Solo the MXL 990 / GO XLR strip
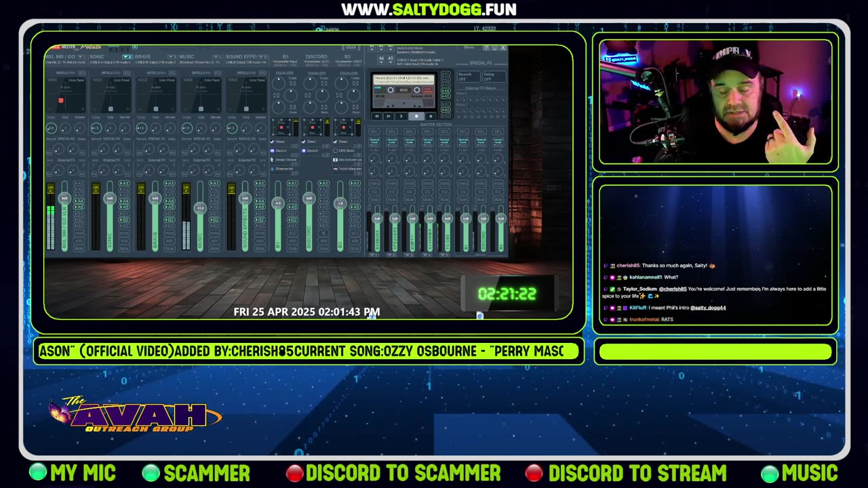The image size is (868, 488). [79, 241]
